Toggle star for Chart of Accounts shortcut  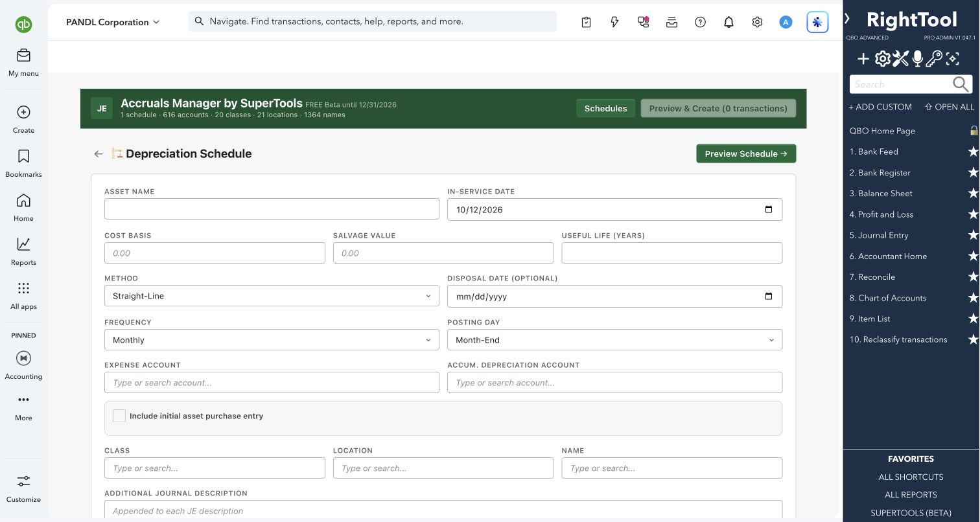point(973,298)
